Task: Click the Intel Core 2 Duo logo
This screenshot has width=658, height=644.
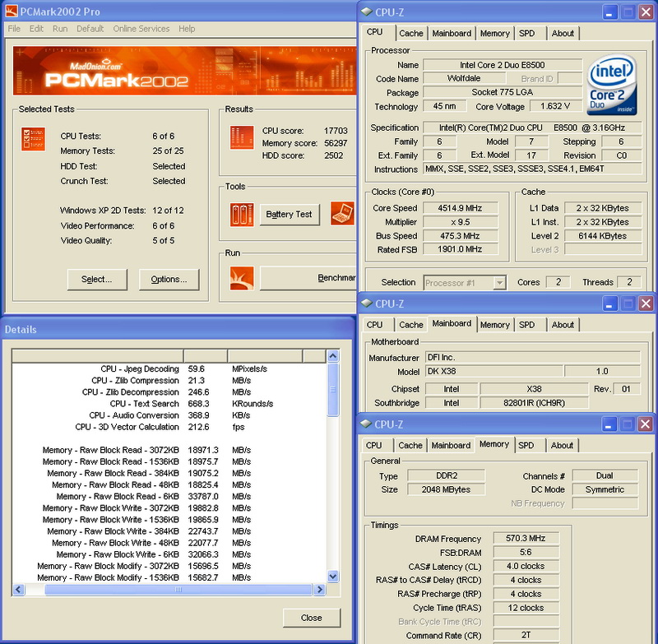Action: (x=612, y=86)
